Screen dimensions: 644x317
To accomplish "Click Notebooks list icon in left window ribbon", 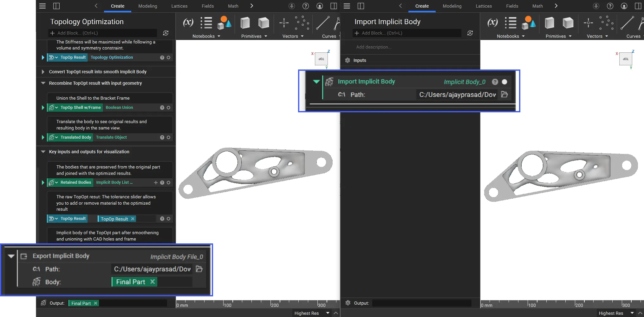I will 206,23.
